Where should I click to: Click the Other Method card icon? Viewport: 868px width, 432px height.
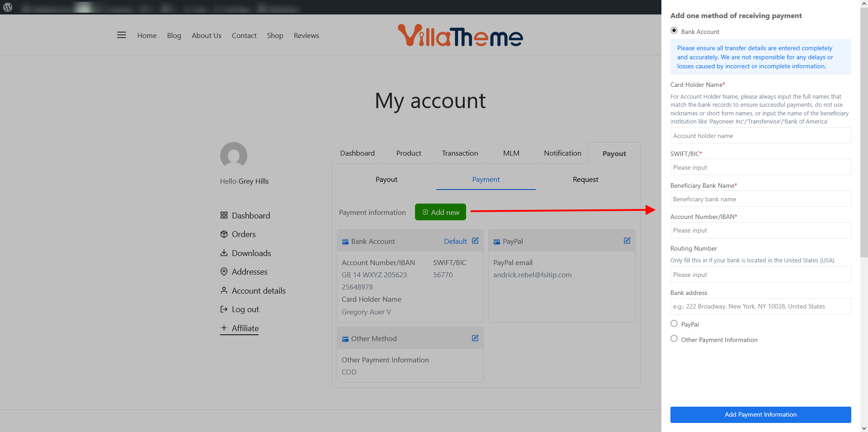pyautogui.click(x=345, y=339)
